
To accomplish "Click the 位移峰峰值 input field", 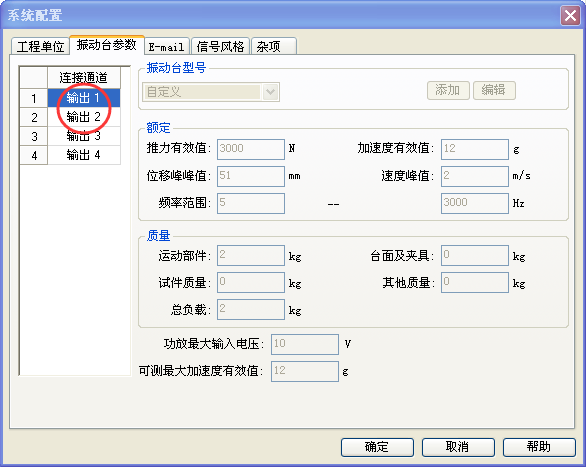I will [251, 176].
